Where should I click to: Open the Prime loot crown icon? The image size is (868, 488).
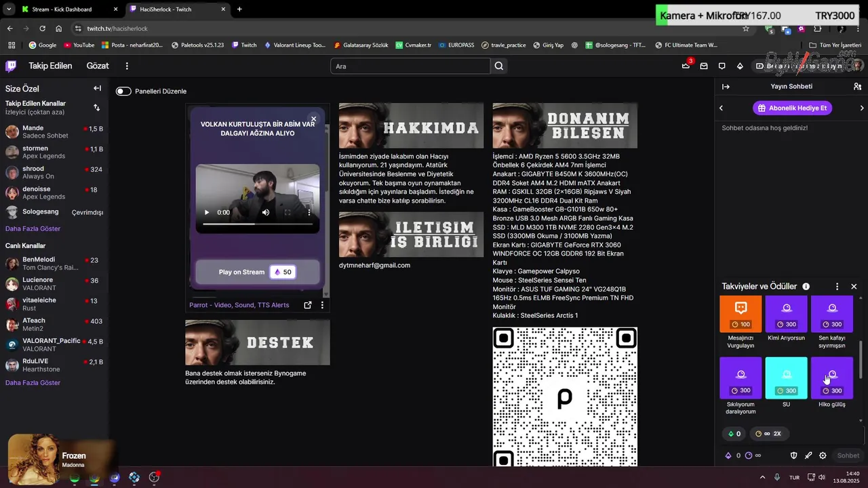point(686,66)
